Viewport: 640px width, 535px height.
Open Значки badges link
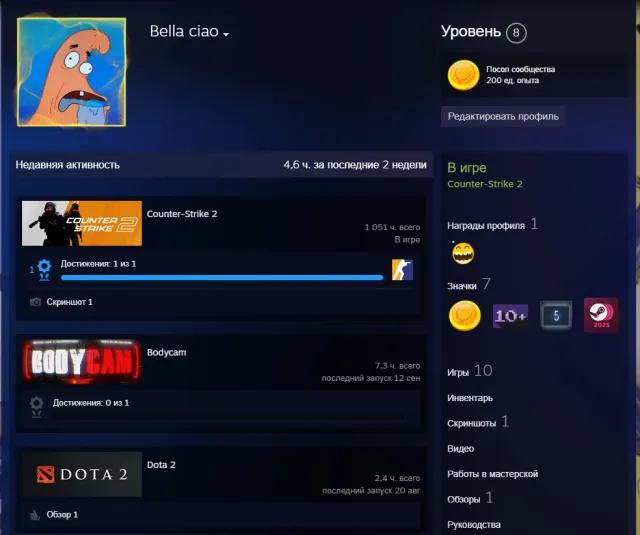pos(462,286)
